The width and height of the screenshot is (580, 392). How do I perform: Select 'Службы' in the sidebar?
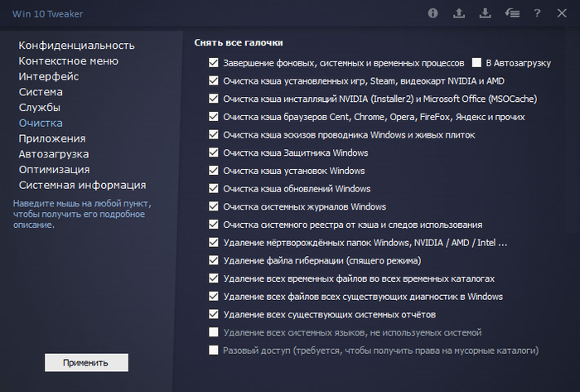click(x=40, y=107)
